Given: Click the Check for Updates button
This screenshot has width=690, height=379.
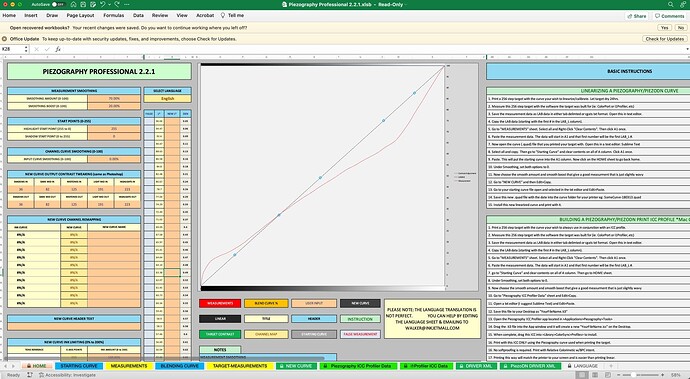Looking at the screenshot, I should (x=664, y=39).
